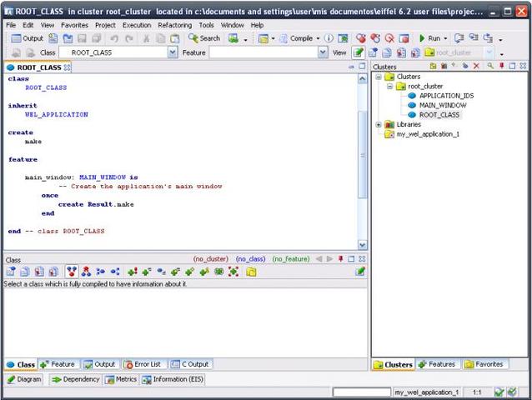Image resolution: width=532 pixels, height=400 pixels.
Task: Click the vertical scrollbar thumb in editor
Action: [x=363, y=154]
